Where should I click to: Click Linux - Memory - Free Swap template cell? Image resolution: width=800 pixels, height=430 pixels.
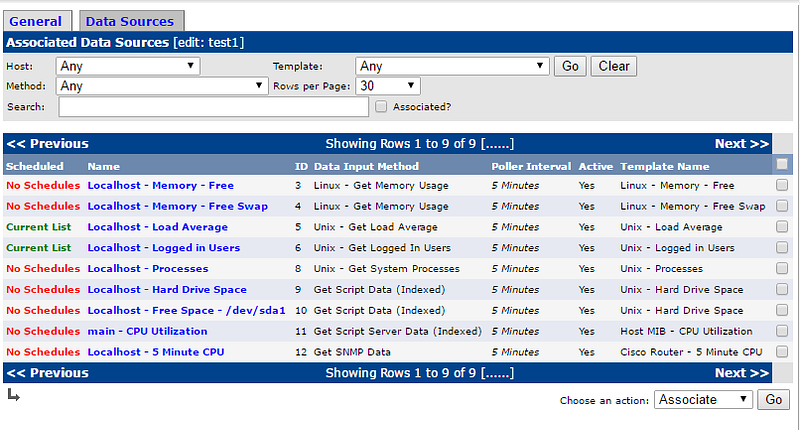click(x=693, y=207)
